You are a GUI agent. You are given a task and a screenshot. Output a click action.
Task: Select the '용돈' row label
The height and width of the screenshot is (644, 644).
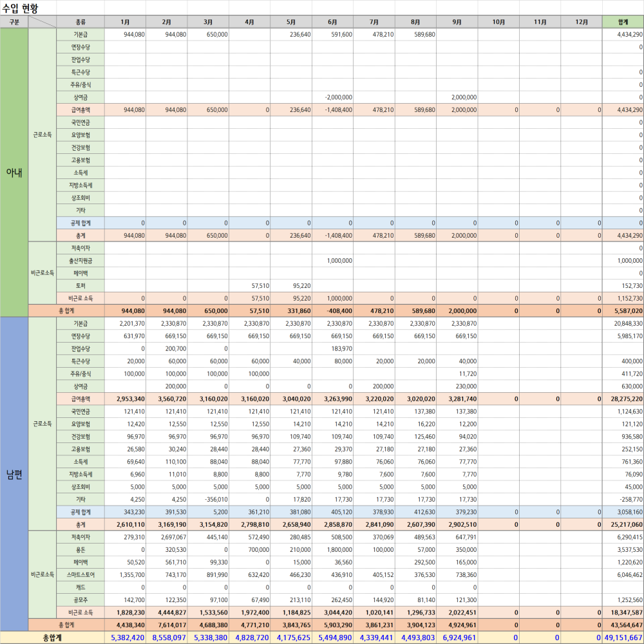tap(80, 549)
